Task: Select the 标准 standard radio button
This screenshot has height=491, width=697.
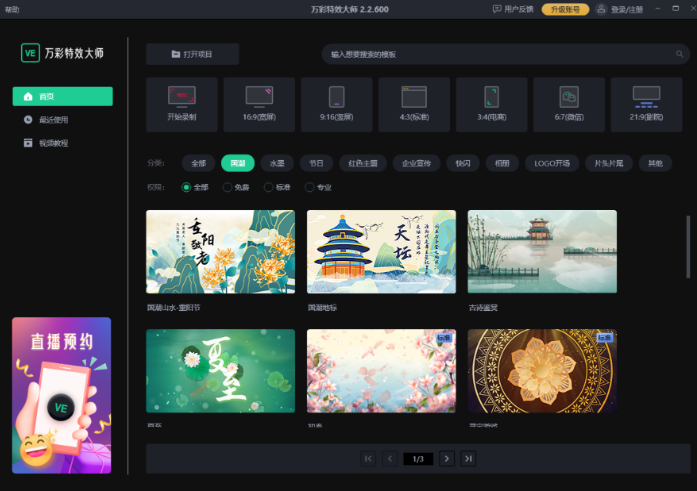Action: pos(268,187)
